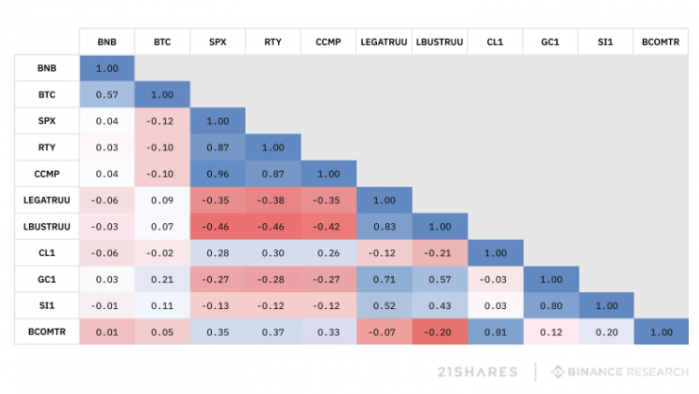Click the BCOMTR column header
Screen dimensions: 699x394
[x=661, y=42]
